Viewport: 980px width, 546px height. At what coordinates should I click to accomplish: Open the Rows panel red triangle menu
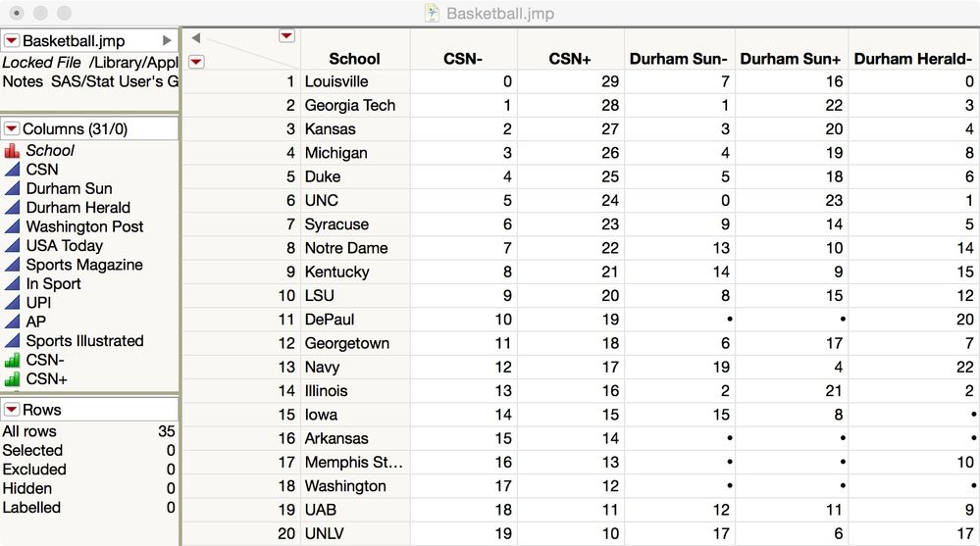pyautogui.click(x=11, y=410)
